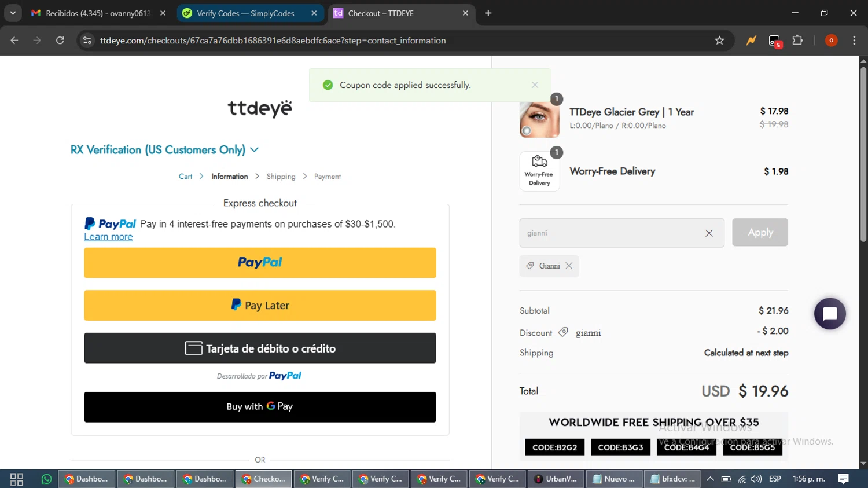Click Tarjeta de débito o crédito button
868x488 pixels.
click(x=260, y=348)
